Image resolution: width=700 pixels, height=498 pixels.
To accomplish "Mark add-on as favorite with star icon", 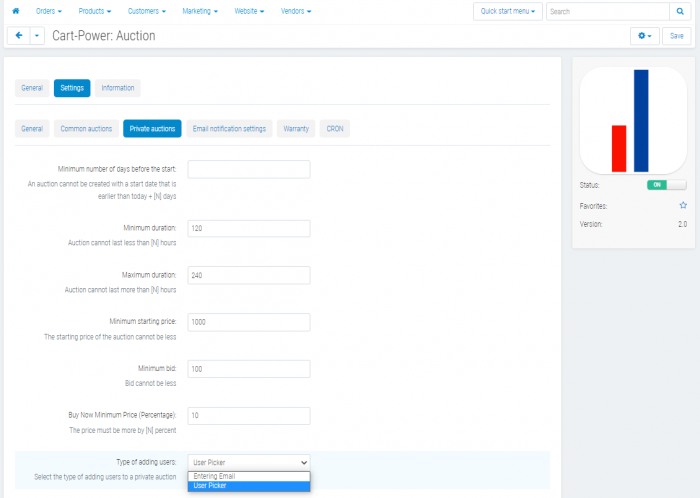I will (x=683, y=205).
